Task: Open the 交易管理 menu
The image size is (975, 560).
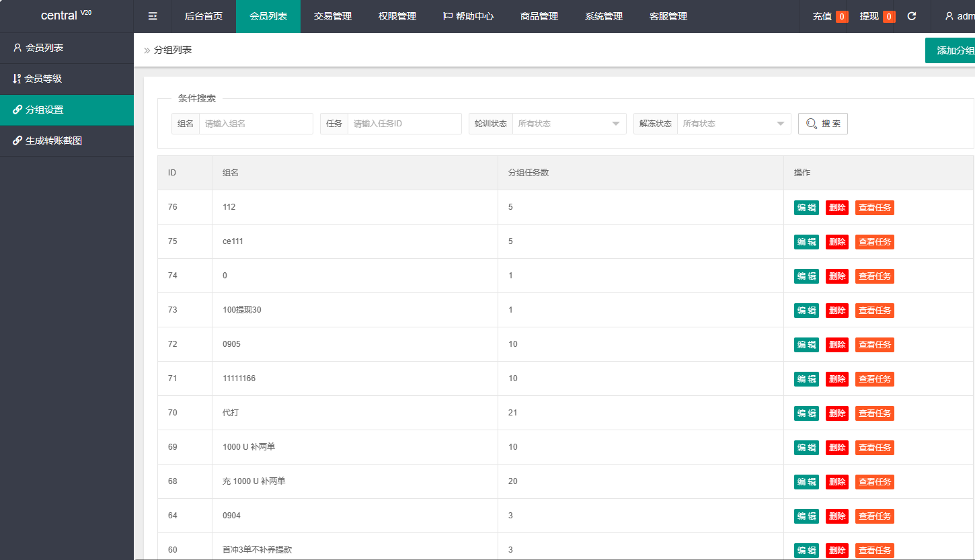Action: 333,16
